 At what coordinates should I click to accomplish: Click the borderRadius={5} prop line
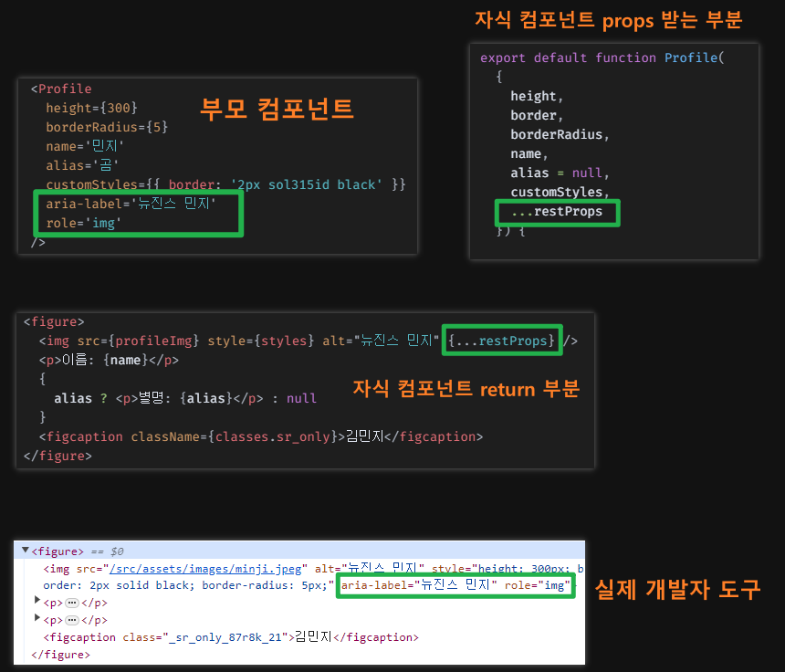[x=107, y=127]
